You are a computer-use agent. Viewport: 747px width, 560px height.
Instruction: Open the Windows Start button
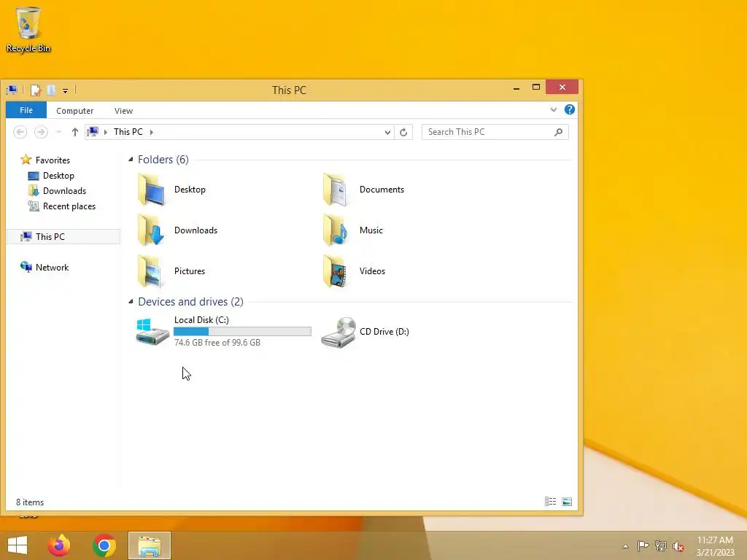point(18,545)
